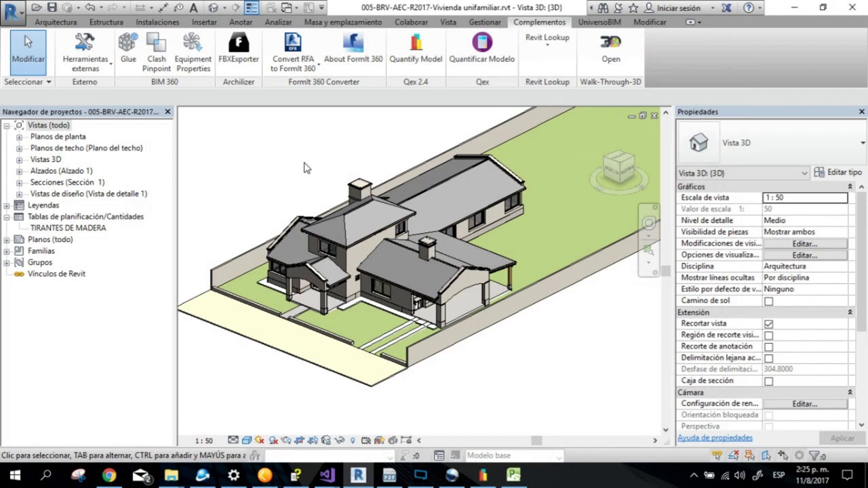This screenshot has height=488, width=868.
Task: Select the aligned dimension tool icon
Action: coord(163,8)
